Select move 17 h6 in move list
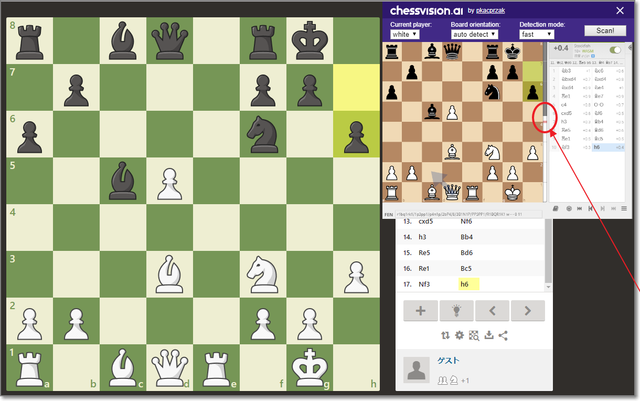 click(464, 284)
